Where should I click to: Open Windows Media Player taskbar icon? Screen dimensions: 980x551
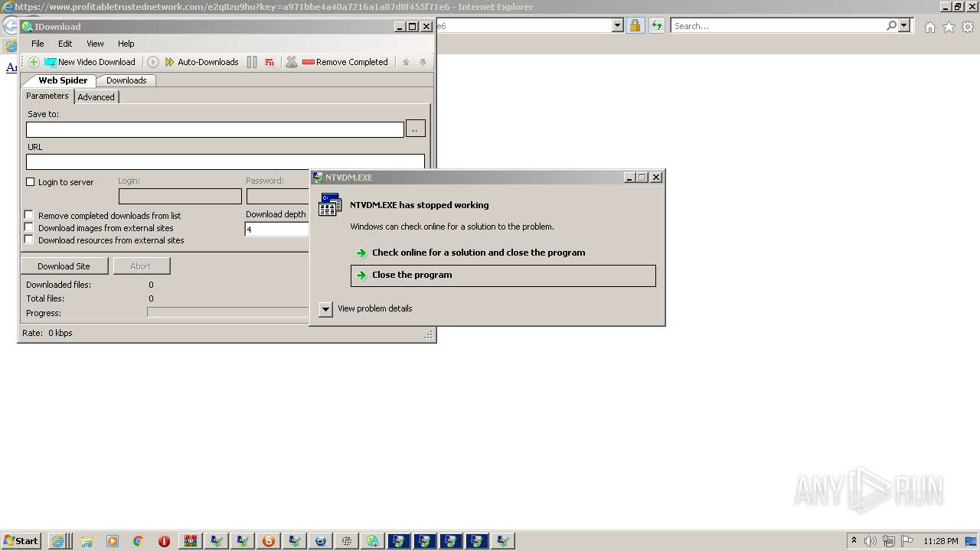[113, 541]
